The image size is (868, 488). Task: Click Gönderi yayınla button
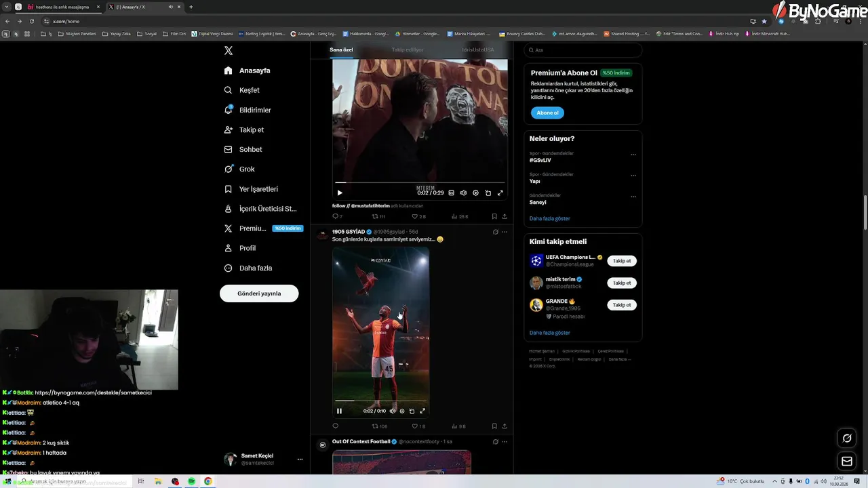click(259, 293)
